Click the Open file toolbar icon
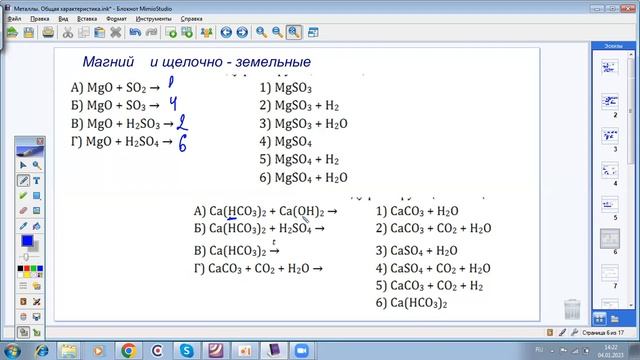This screenshot has height=360, width=640. (12, 32)
